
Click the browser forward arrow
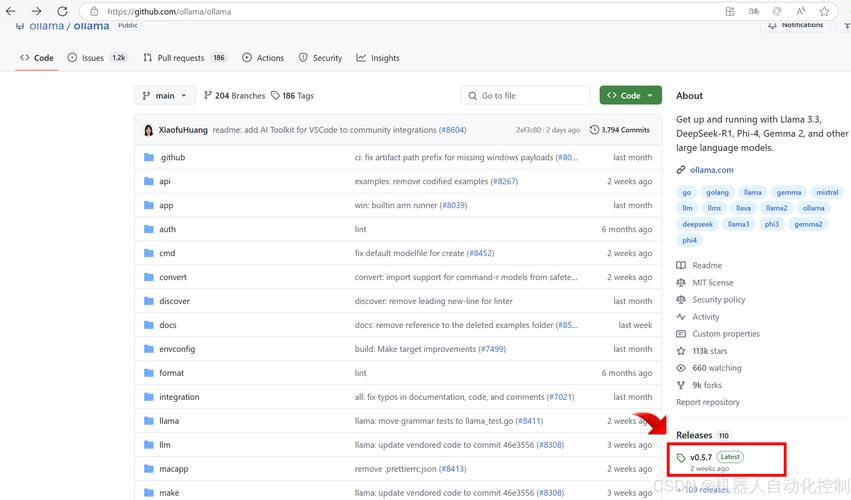36,11
